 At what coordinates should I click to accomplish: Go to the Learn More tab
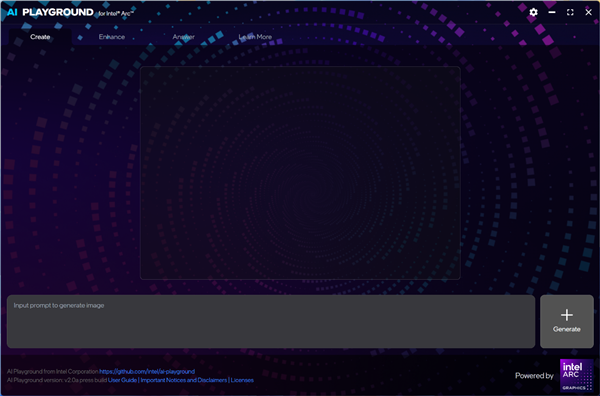tap(255, 37)
